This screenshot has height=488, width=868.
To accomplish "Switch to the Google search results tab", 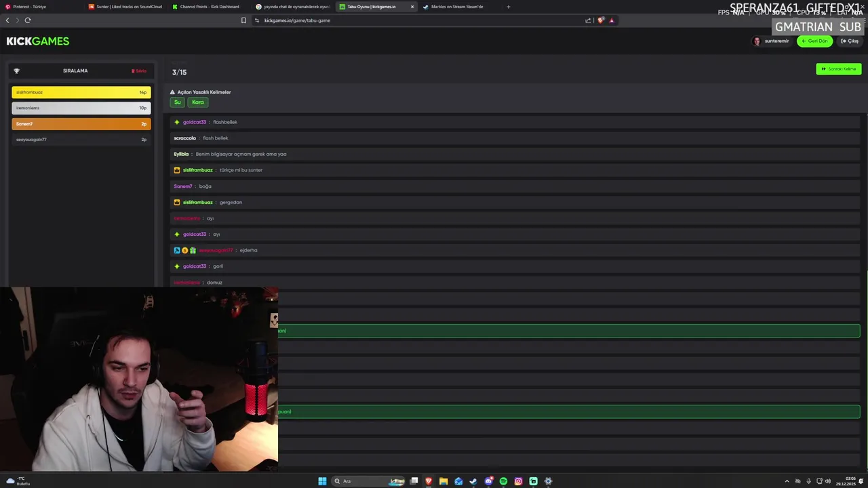I will tap(293, 7).
